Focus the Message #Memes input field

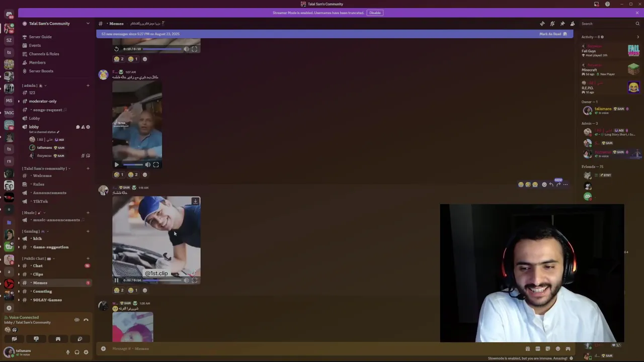[317, 348]
